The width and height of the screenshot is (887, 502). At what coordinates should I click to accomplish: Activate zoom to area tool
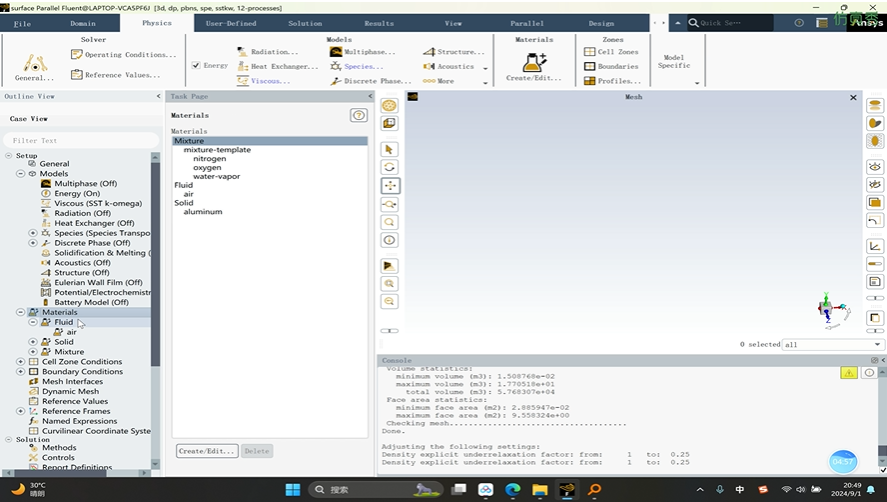pos(389,204)
